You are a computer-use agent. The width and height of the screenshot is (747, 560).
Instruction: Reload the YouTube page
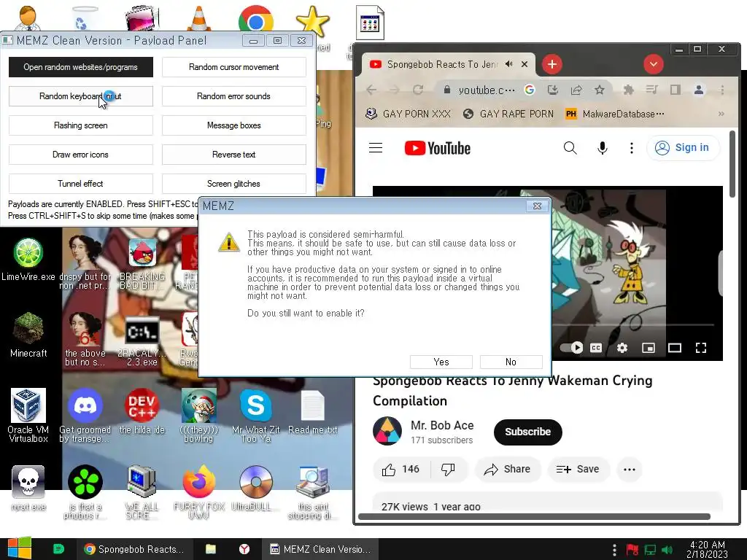[418, 90]
